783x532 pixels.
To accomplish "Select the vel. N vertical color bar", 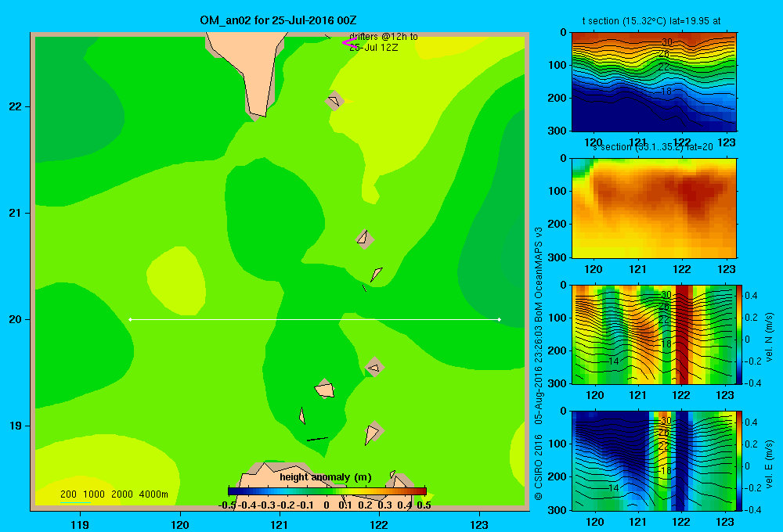I will click(739, 335).
